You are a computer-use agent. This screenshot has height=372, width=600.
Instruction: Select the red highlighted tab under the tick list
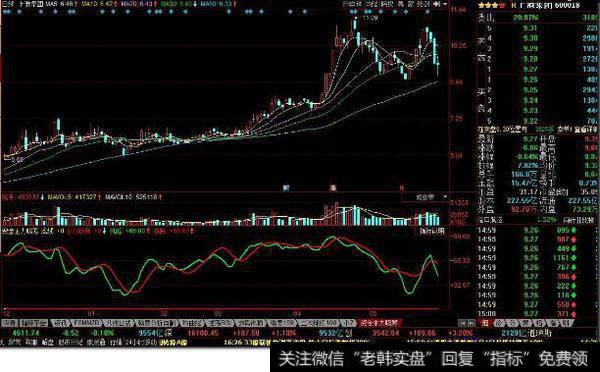pyautogui.click(x=485, y=323)
